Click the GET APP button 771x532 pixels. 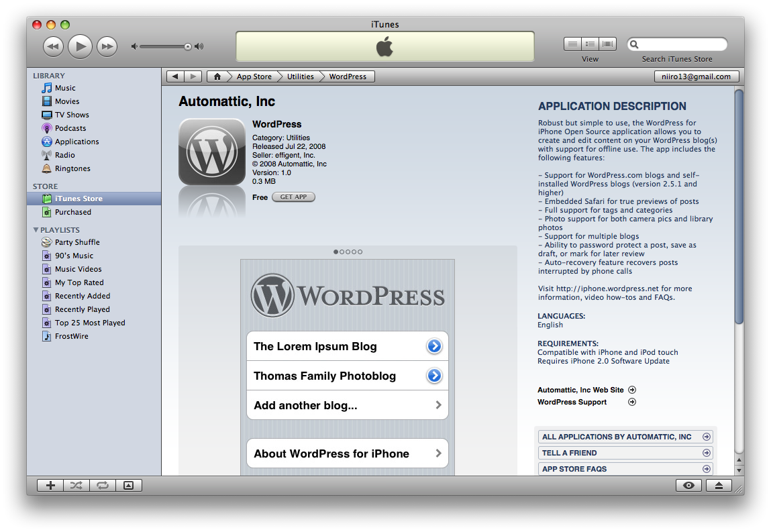(x=293, y=197)
